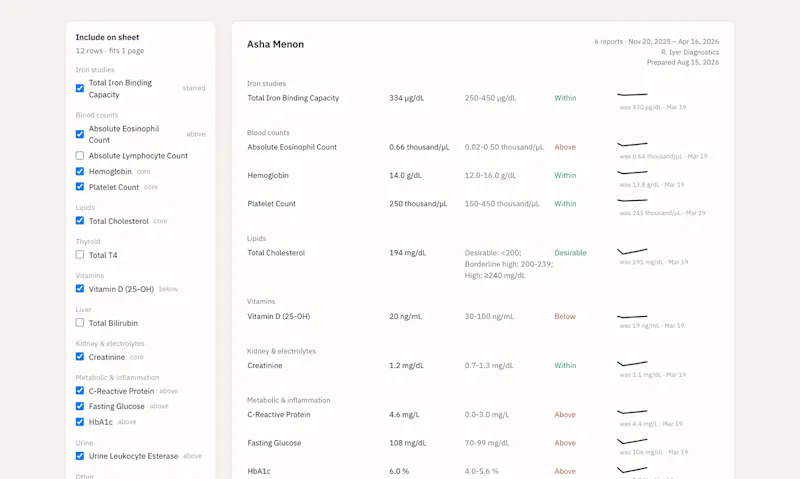Check the Total T4 checkbox
Screen dimensions: 800x479
pyautogui.click(x=80, y=255)
